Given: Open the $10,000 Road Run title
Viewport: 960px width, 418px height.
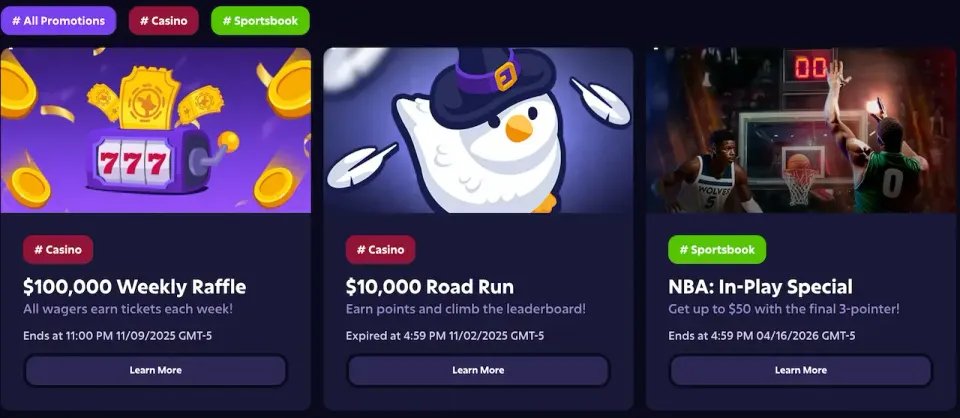Looking at the screenshot, I should (430, 286).
